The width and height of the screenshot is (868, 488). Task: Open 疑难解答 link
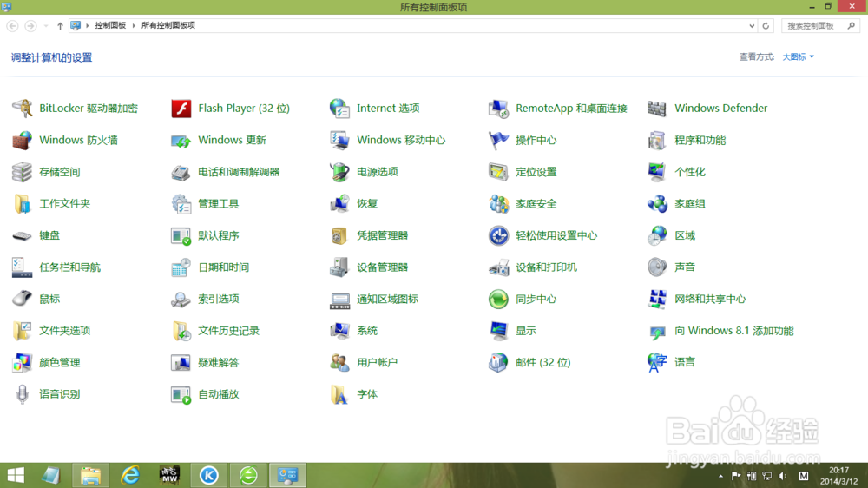tap(219, 362)
